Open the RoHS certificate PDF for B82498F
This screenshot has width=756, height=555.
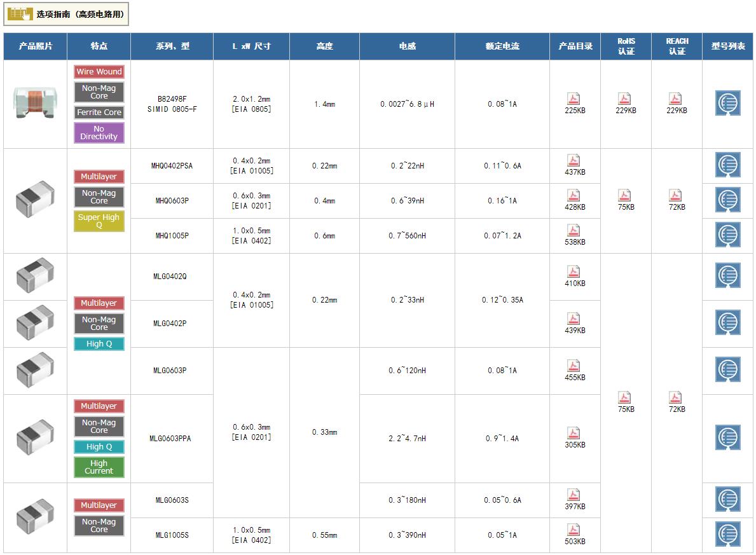click(x=625, y=99)
